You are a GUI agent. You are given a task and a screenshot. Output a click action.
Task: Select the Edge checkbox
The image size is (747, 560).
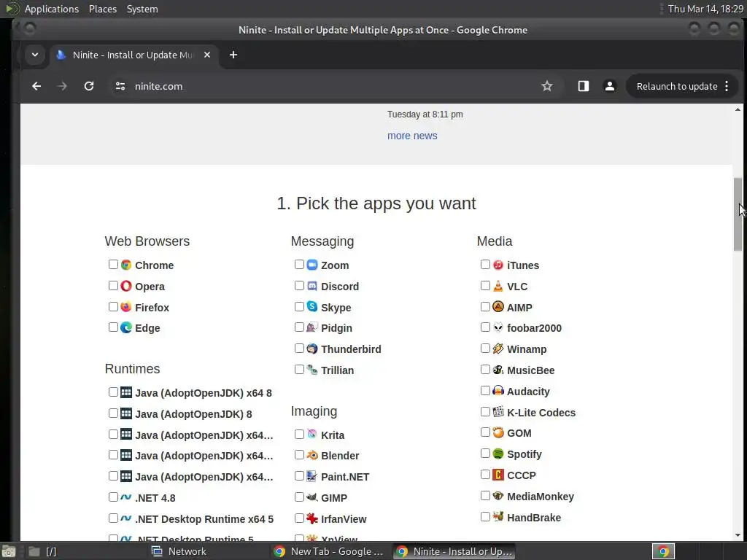click(113, 327)
